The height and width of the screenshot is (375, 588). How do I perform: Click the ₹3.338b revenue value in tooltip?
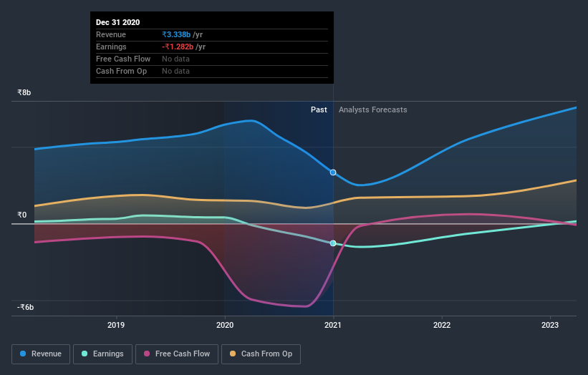pyautogui.click(x=176, y=34)
